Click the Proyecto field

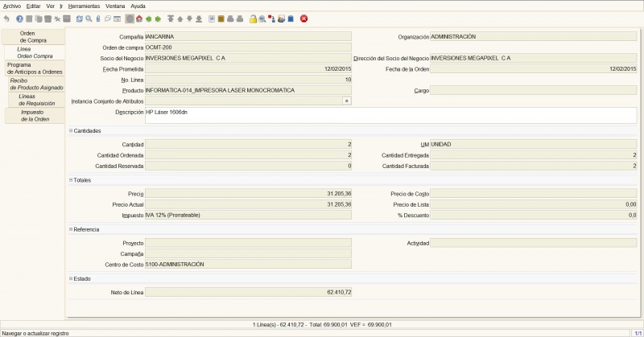coord(248,243)
